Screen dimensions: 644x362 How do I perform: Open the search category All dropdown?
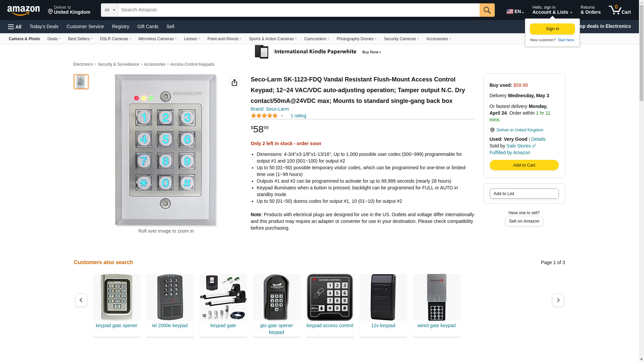[110, 10]
